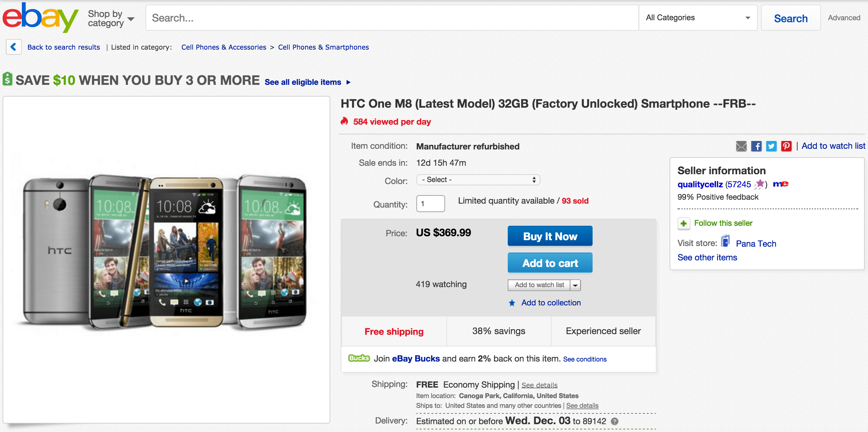Click the eBay logo
This screenshot has width=868, height=432.
point(40,18)
